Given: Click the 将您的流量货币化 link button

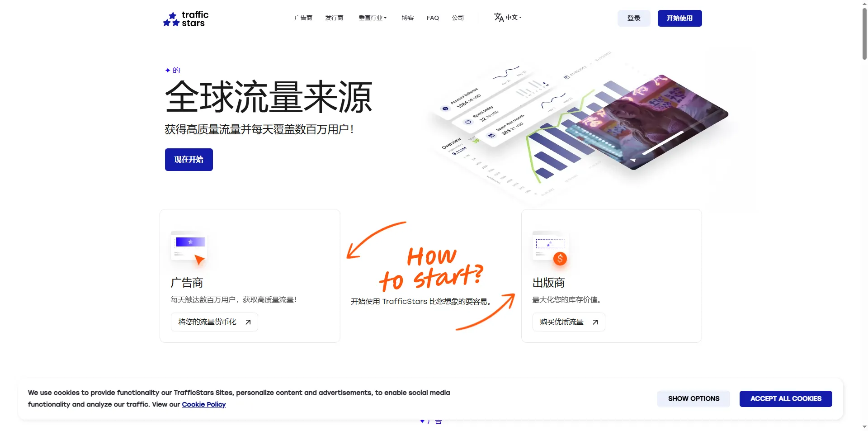Looking at the screenshot, I should point(214,322).
